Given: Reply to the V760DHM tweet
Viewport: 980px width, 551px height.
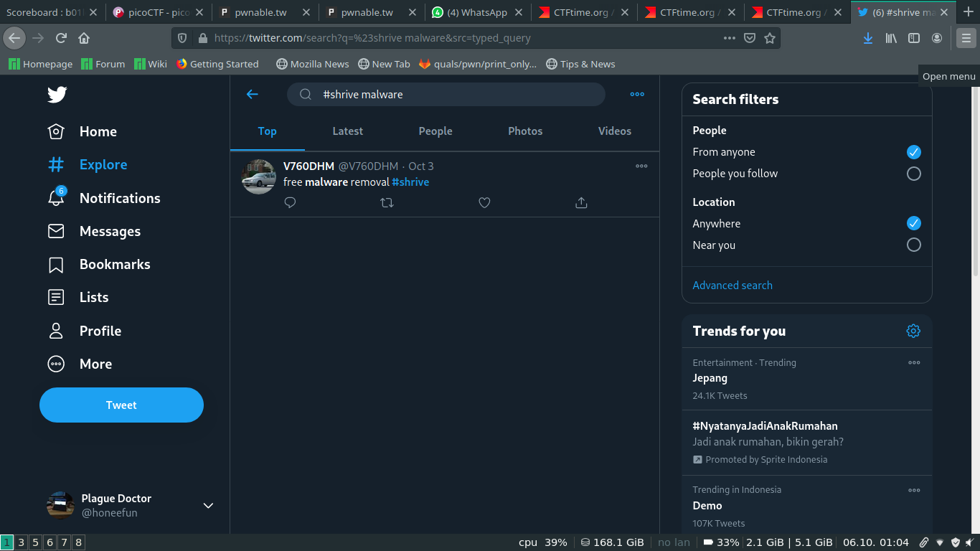Looking at the screenshot, I should [x=290, y=203].
